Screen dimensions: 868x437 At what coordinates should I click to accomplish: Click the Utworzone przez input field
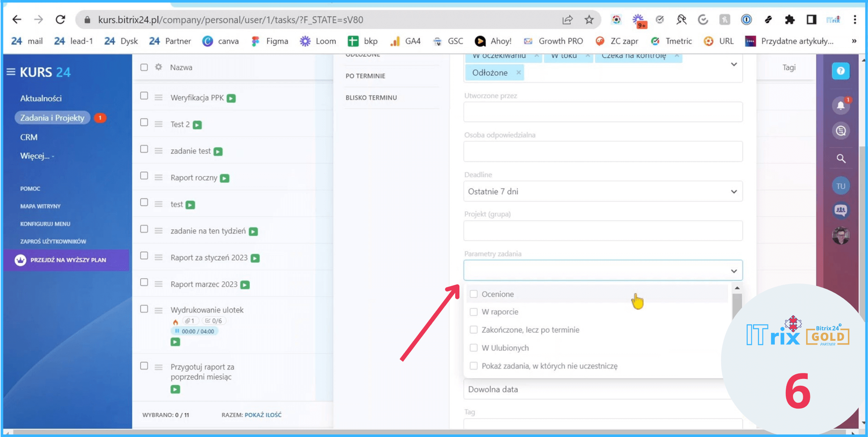point(603,112)
